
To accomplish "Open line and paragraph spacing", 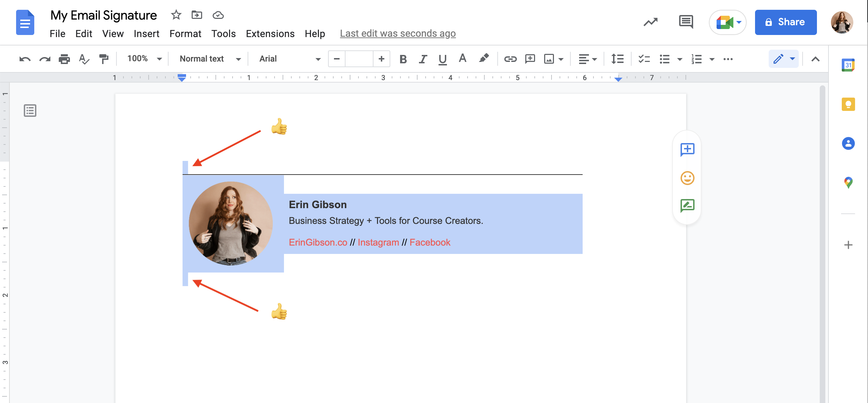I will pyautogui.click(x=617, y=59).
